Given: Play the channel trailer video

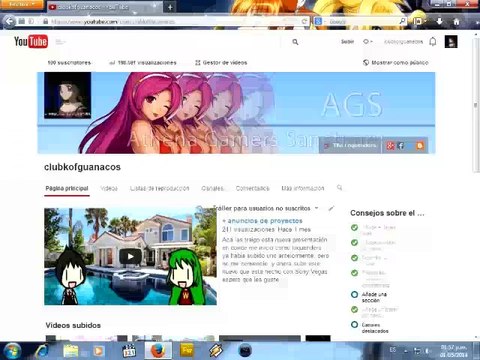Looking at the screenshot, I should [x=130, y=256].
